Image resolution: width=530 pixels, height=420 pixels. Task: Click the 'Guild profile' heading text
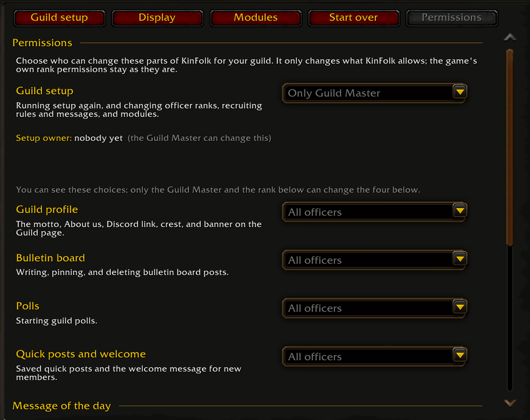coord(47,209)
